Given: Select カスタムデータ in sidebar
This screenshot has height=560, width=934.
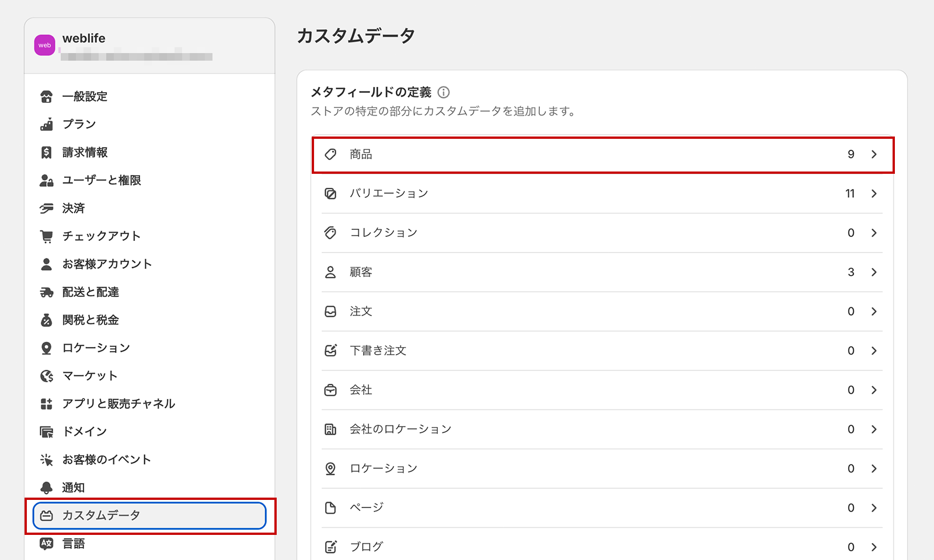Looking at the screenshot, I should point(149,516).
